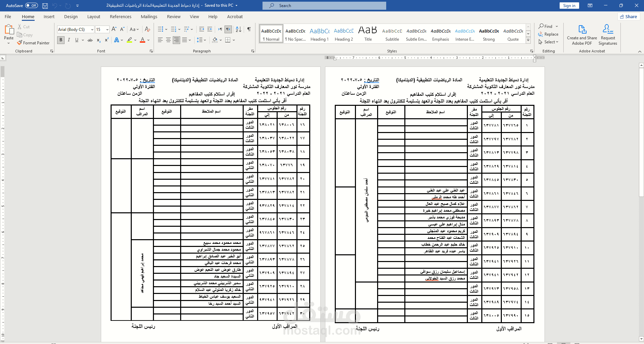
Task: Apply Format Painter
Action: 33,43
